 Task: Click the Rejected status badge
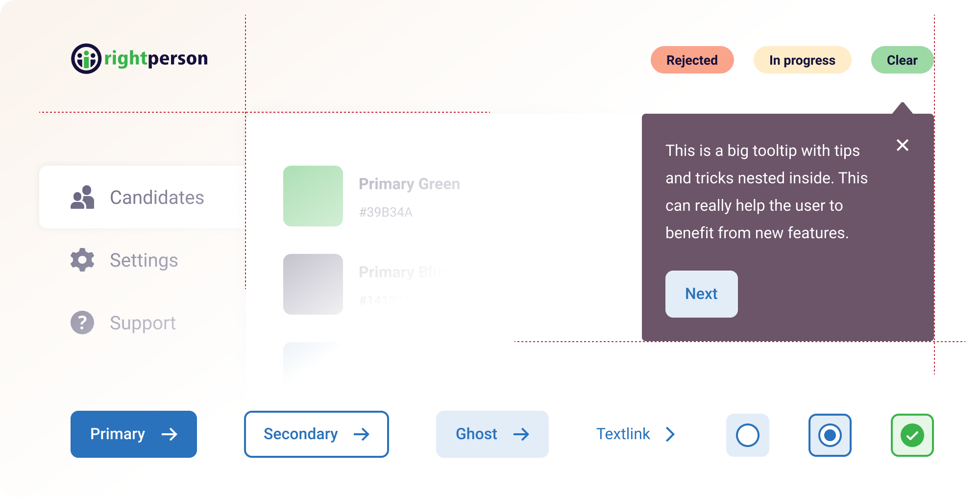tap(692, 60)
